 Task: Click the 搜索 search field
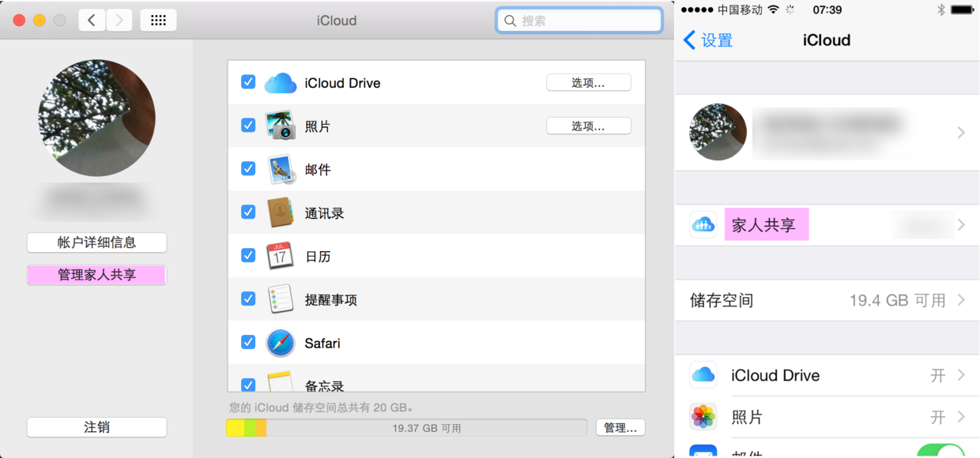tap(579, 21)
